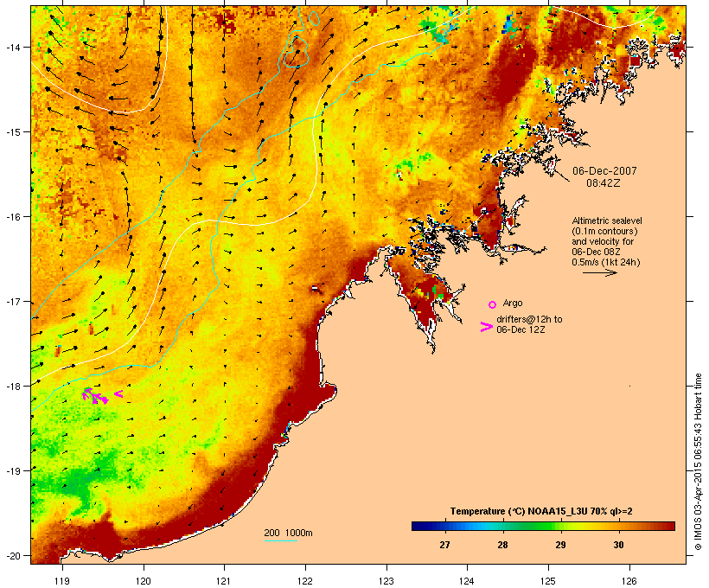This screenshot has height=588, width=709.
Task: Click the latitude axis label -19
Action: click(x=12, y=471)
